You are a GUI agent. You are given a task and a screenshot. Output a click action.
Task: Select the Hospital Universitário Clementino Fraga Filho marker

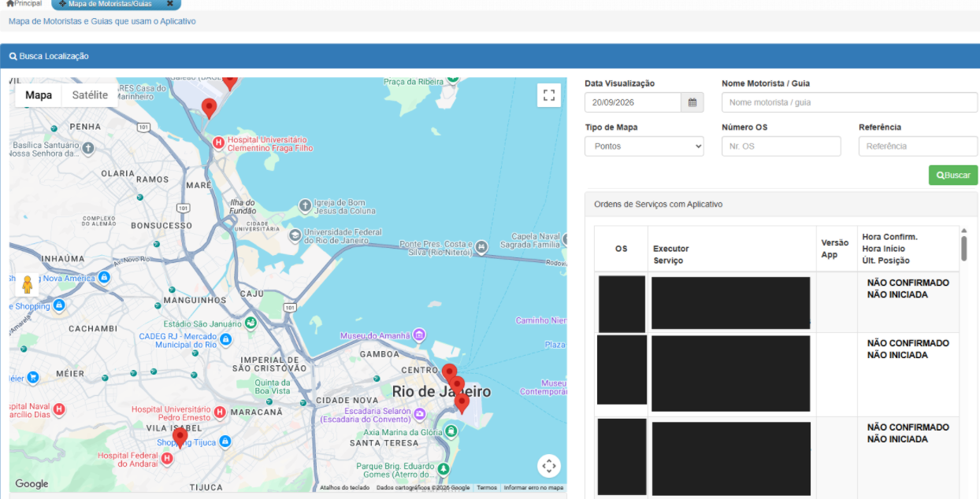click(218, 142)
